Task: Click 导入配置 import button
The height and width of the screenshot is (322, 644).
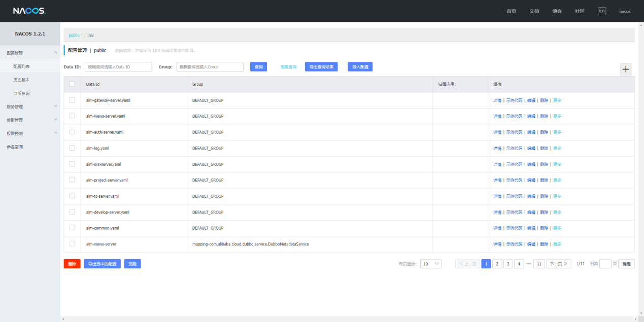Action: pos(360,67)
